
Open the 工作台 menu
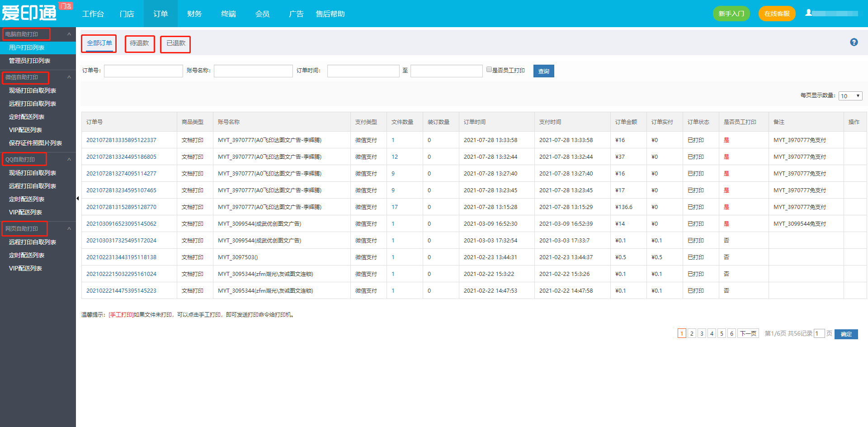(x=93, y=14)
